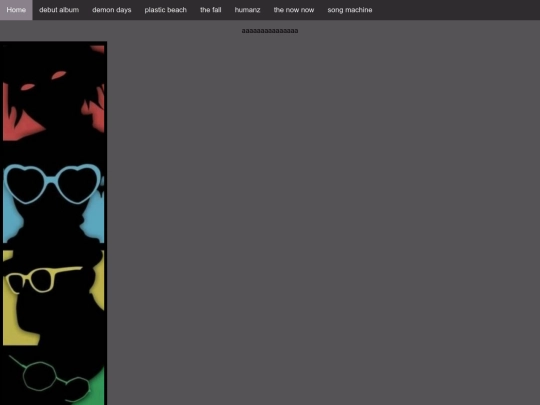Click the red silhouette band panel

(53, 93)
